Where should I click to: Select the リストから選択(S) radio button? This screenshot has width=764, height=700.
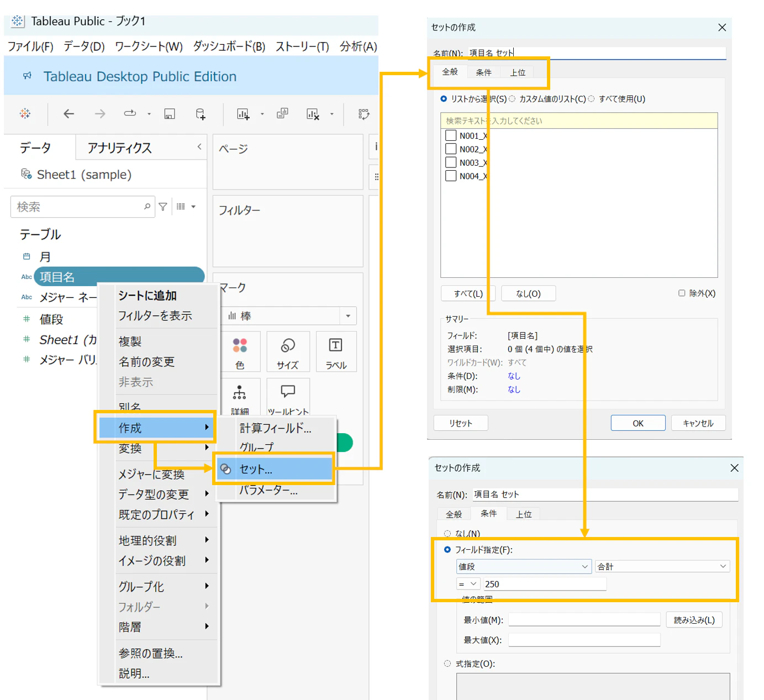[444, 99]
